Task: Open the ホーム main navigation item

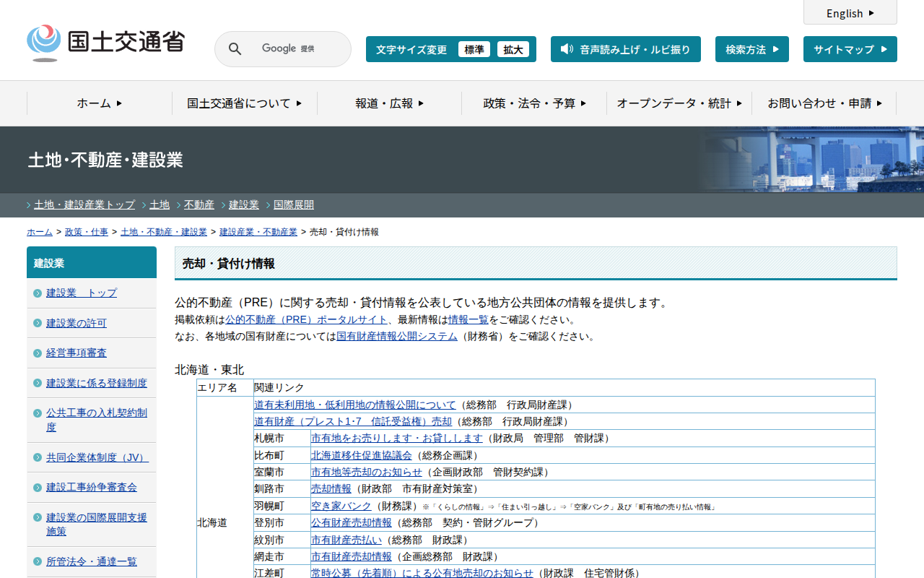Action: (100, 103)
